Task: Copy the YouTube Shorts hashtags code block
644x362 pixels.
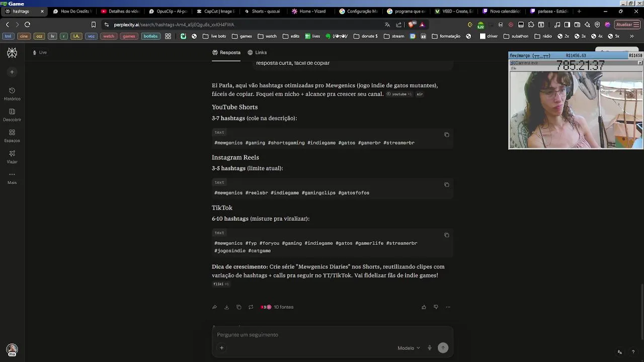Action: 446,135
